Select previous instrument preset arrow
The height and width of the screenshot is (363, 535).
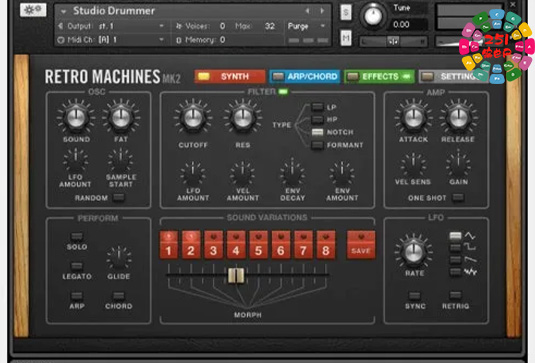tap(307, 11)
